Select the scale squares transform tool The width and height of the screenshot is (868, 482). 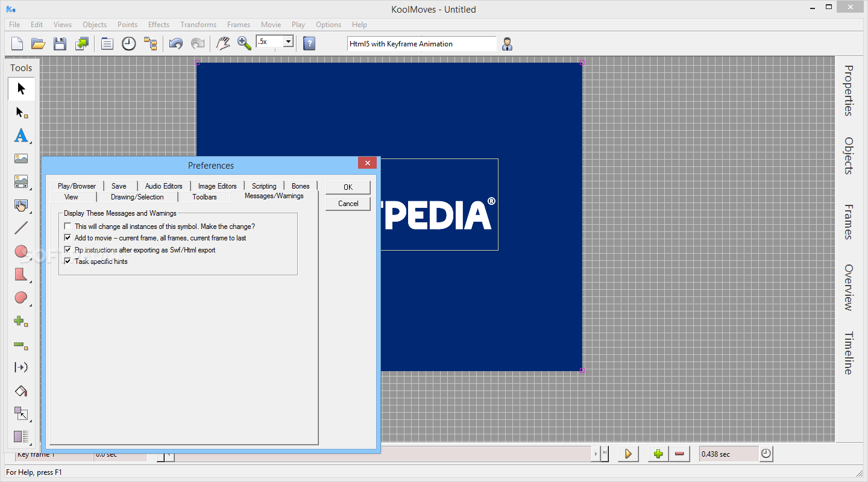coord(21,414)
